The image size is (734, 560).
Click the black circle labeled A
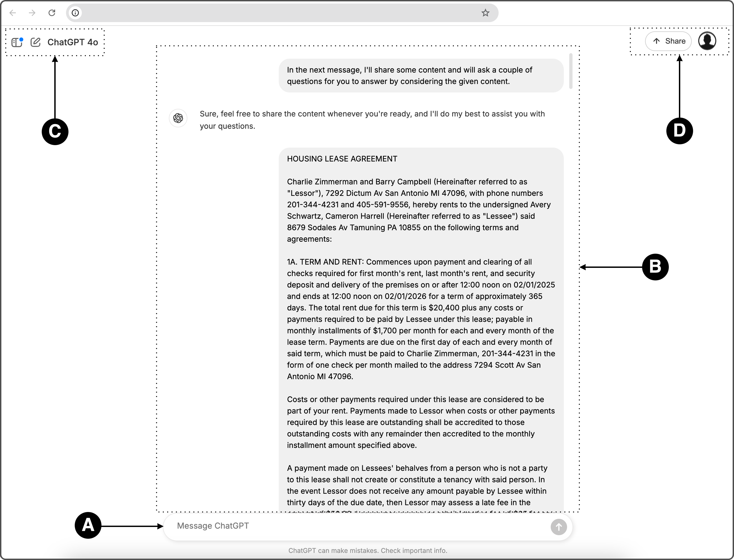[88, 525]
